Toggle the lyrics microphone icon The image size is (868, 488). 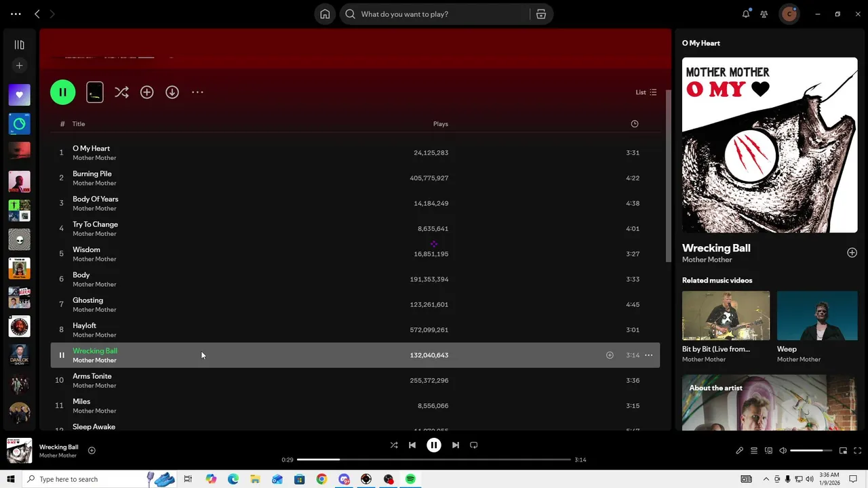pyautogui.click(x=739, y=451)
